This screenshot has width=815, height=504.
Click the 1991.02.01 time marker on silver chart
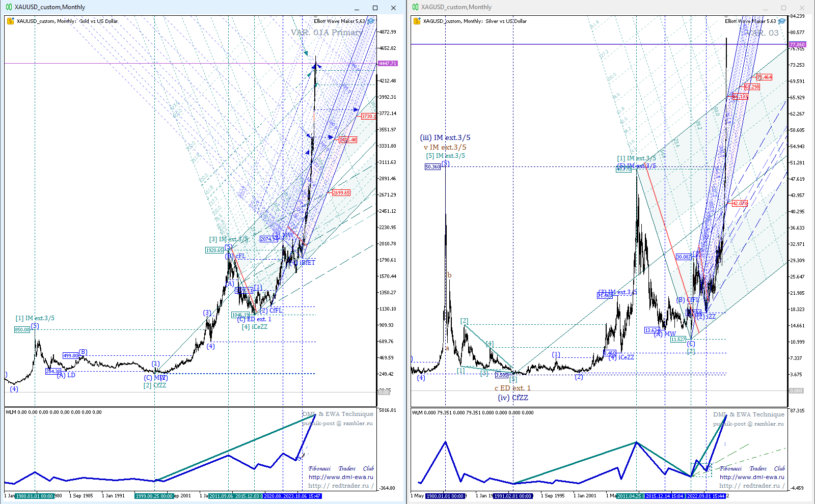513,496
